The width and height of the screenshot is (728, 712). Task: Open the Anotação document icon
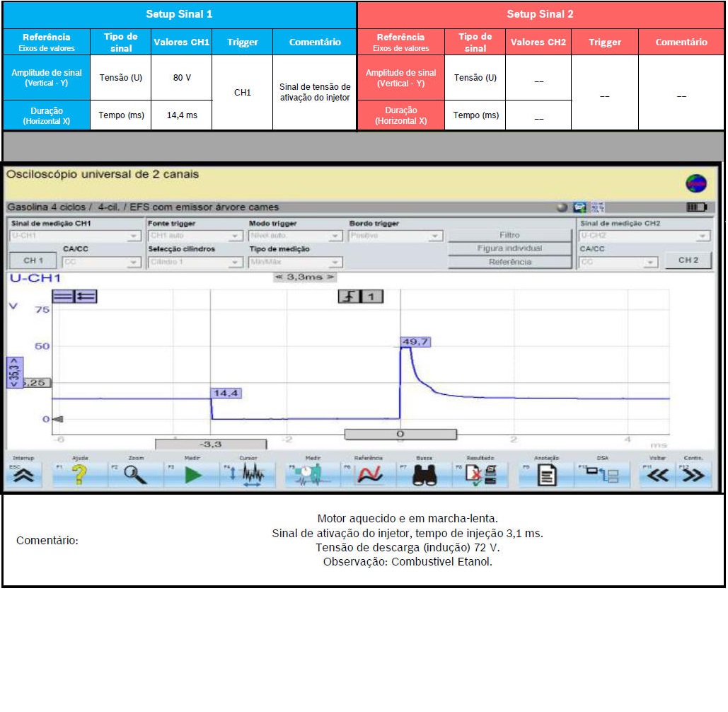pyautogui.click(x=547, y=476)
